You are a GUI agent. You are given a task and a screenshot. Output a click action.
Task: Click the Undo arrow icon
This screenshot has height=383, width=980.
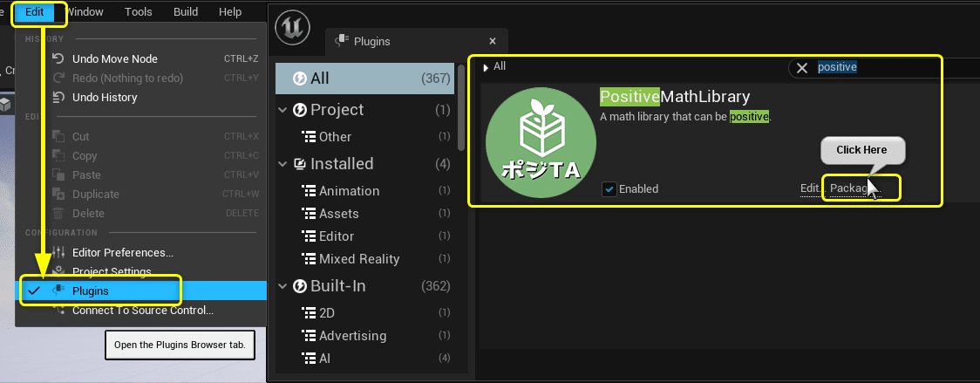[x=58, y=58]
